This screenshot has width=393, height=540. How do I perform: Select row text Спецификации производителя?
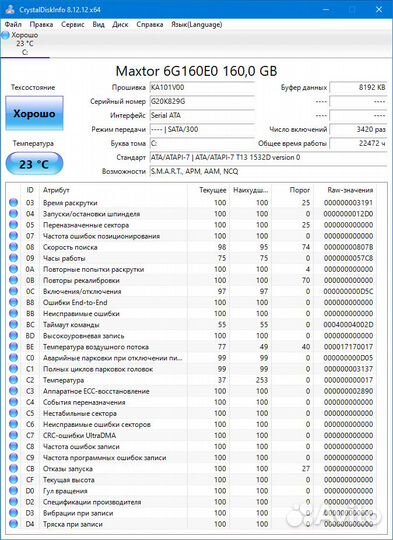pos(92,502)
